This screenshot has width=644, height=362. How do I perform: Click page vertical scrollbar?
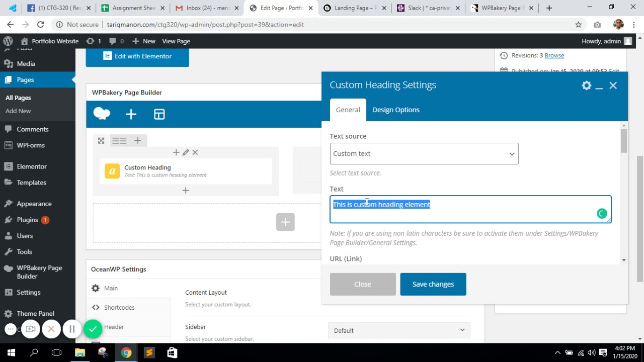[640, 219]
